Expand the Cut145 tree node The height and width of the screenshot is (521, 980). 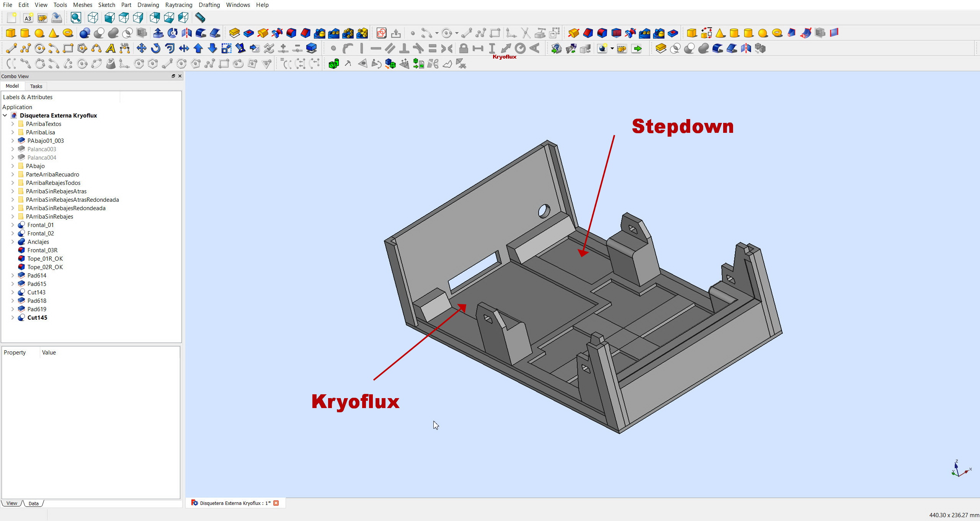[x=13, y=318]
